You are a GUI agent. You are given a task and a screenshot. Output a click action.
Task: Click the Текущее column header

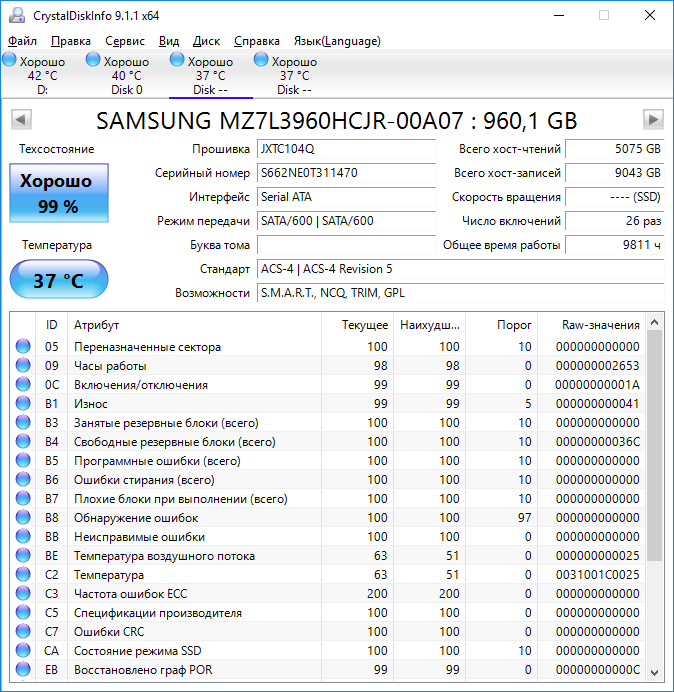(358, 325)
